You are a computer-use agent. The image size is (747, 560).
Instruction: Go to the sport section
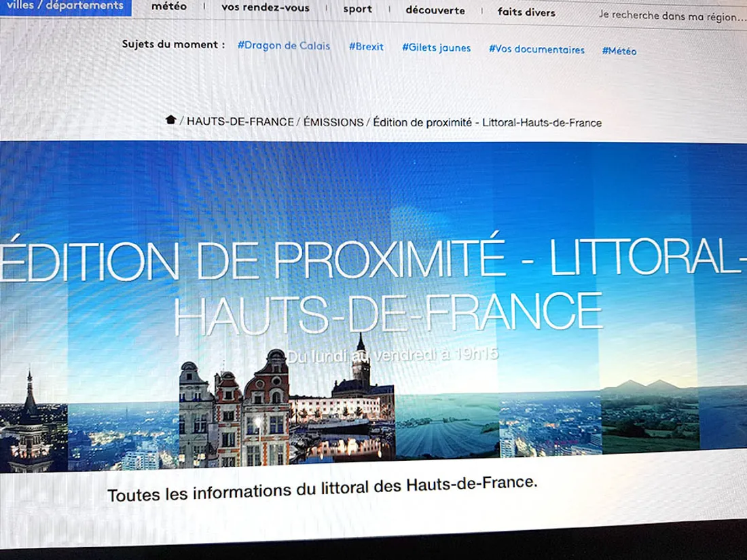point(357,10)
